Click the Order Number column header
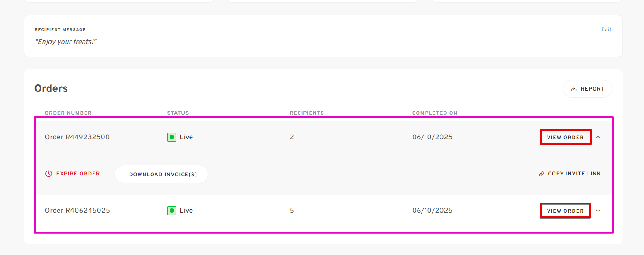 coord(68,113)
